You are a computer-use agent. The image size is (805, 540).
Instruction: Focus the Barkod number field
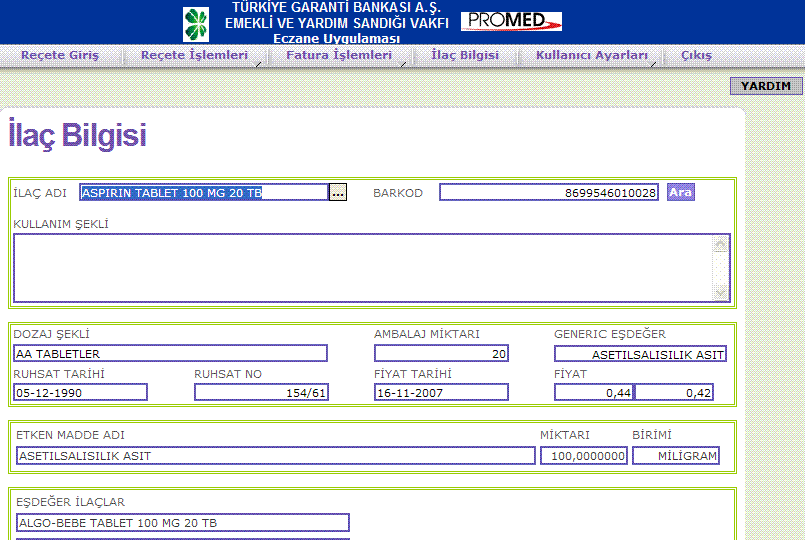tap(548, 193)
